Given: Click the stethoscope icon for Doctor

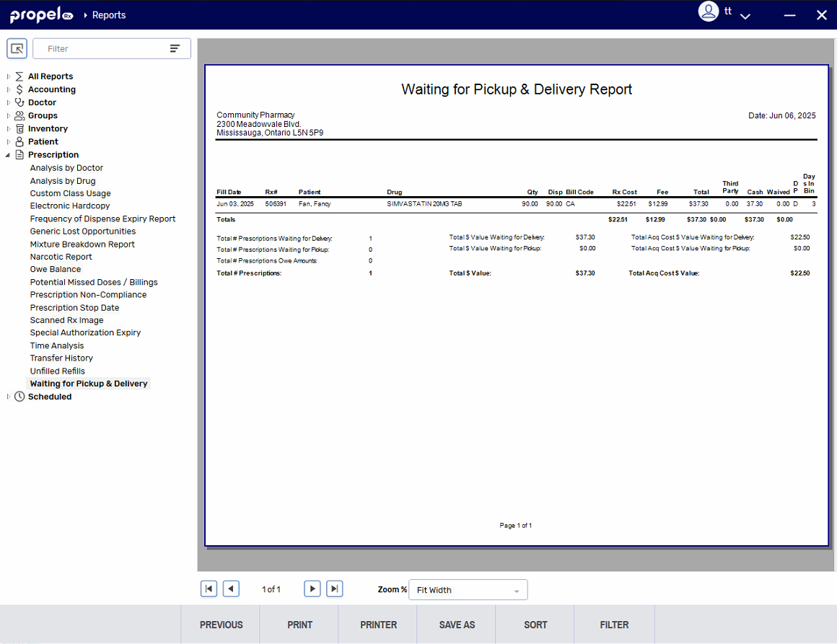Looking at the screenshot, I should click(x=19, y=102).
